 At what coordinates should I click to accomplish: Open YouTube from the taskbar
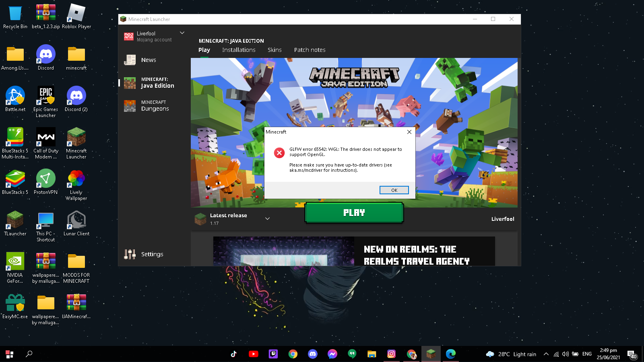coord(254,354)
